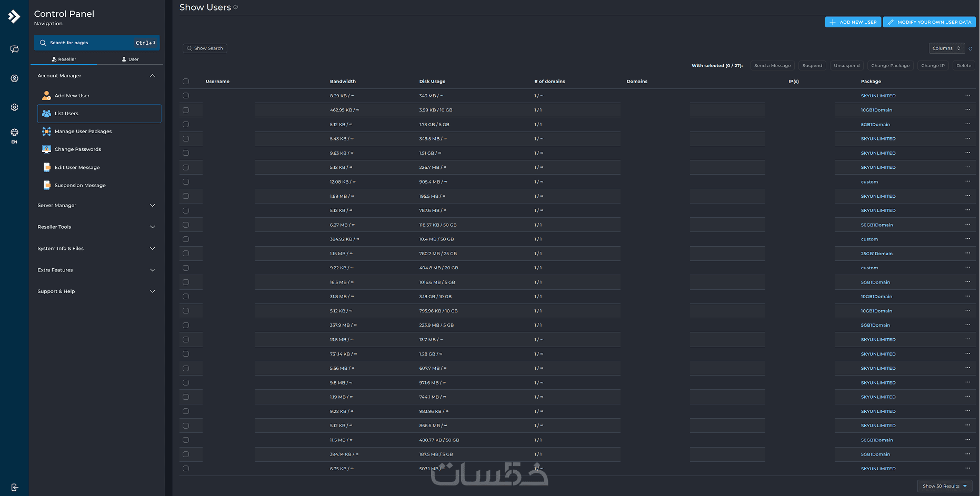Select the row with 13.5 MB bandwidth
Viewport: 980px width, 496px height.
point(186,340)
